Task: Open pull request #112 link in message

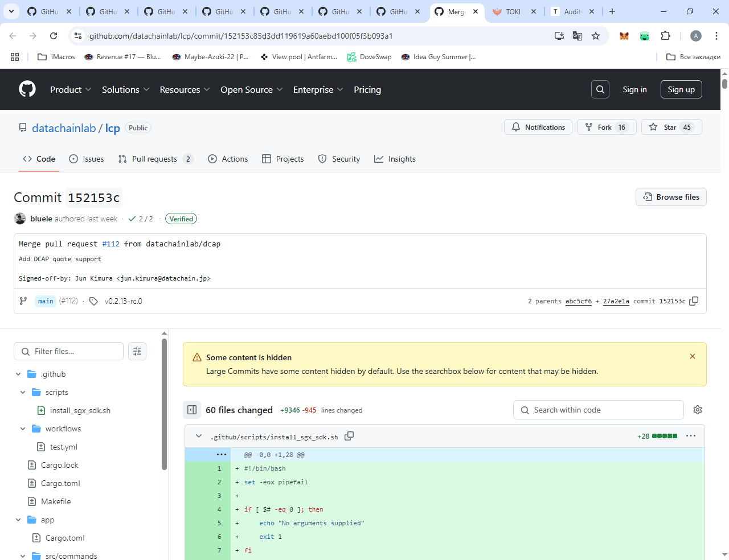Action: (110, 244)
